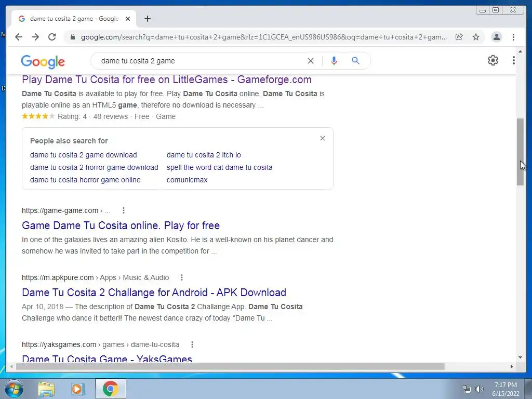The height and width of the screenshot is (399, 532).
Task: Open options dots beside m.apkpure.com result
Action: pos(182,277)
